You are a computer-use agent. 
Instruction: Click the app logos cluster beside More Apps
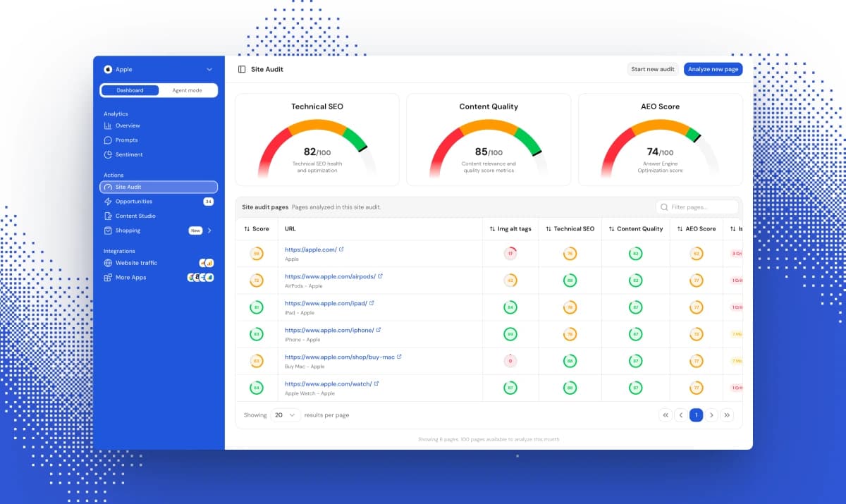point(200,278)
